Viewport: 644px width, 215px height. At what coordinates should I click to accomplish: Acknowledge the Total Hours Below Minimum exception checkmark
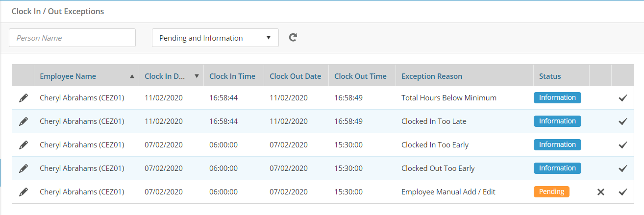622,98
